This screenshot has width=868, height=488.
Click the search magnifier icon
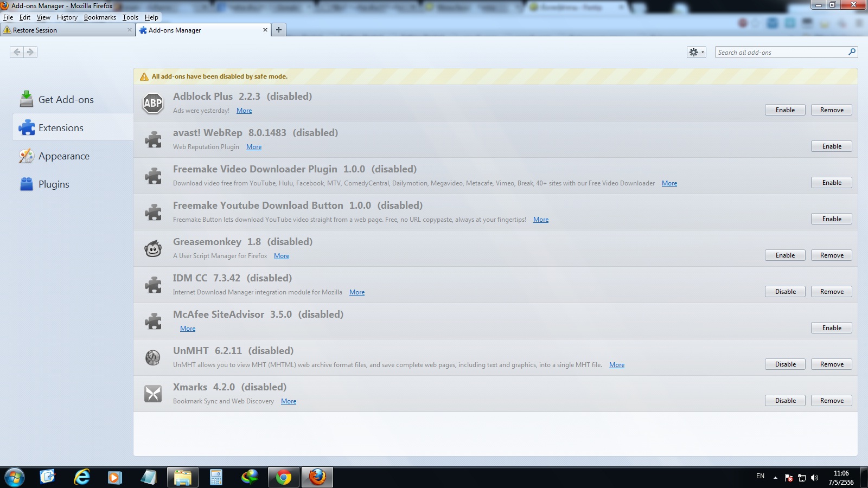pyautogui.click(x=852, y=52)
